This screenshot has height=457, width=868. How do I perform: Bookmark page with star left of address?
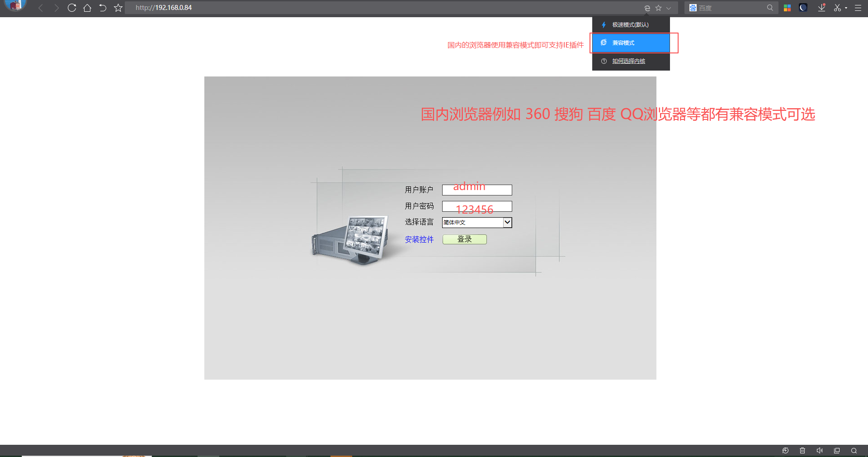click(x=118, y=8)
